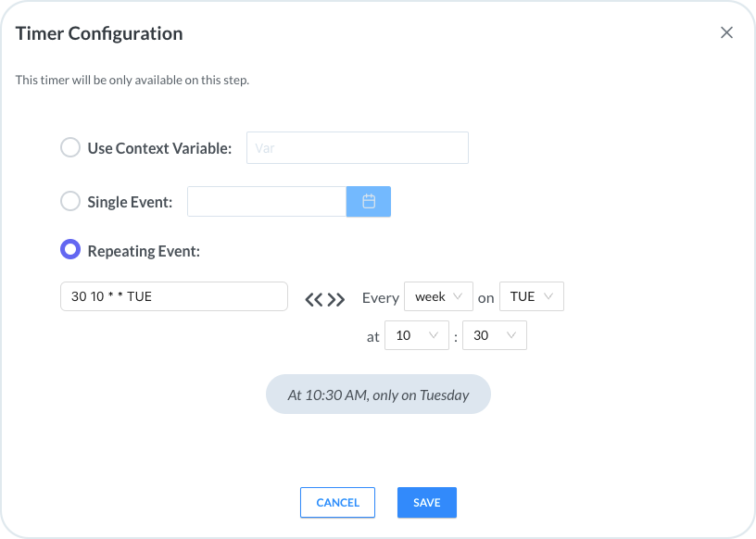Open the calendar date picker
This screenshot has height=539, width=756.
point(369,201)
